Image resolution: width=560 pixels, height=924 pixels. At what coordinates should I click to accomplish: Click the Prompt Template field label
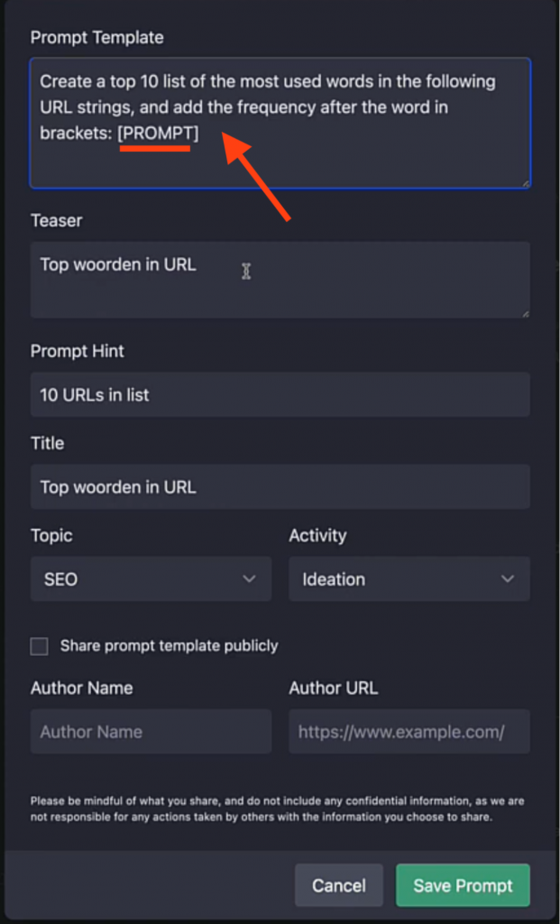(97, 38)
